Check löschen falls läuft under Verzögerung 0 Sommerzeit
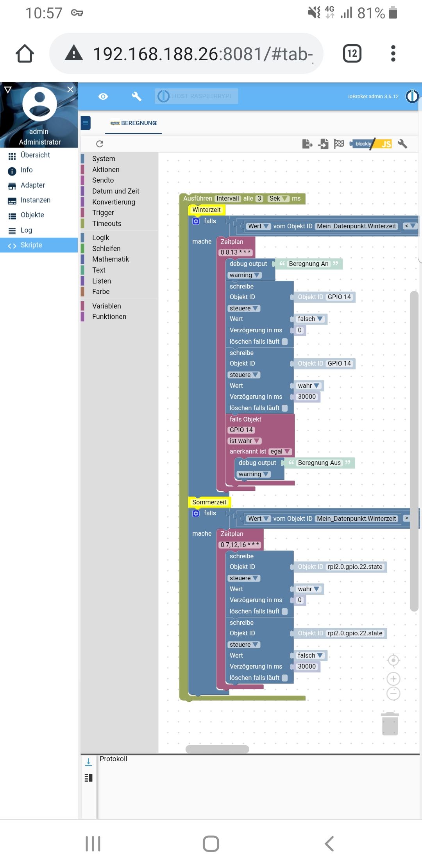The height and width of the screenshot is (868, 422). (x=285, y=612)
